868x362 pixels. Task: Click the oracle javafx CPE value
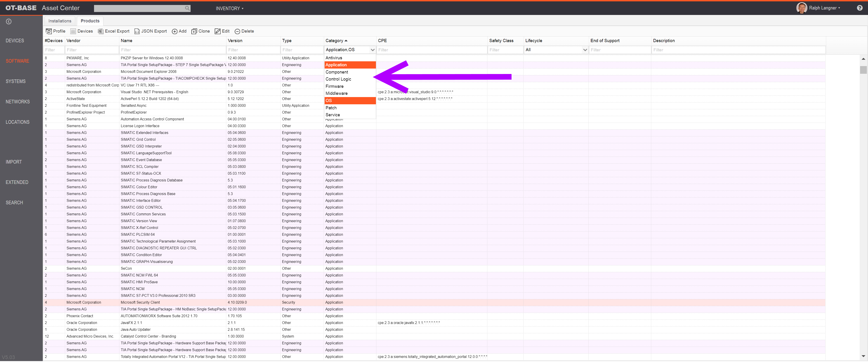pyautogui.click(x=408, y=323)
